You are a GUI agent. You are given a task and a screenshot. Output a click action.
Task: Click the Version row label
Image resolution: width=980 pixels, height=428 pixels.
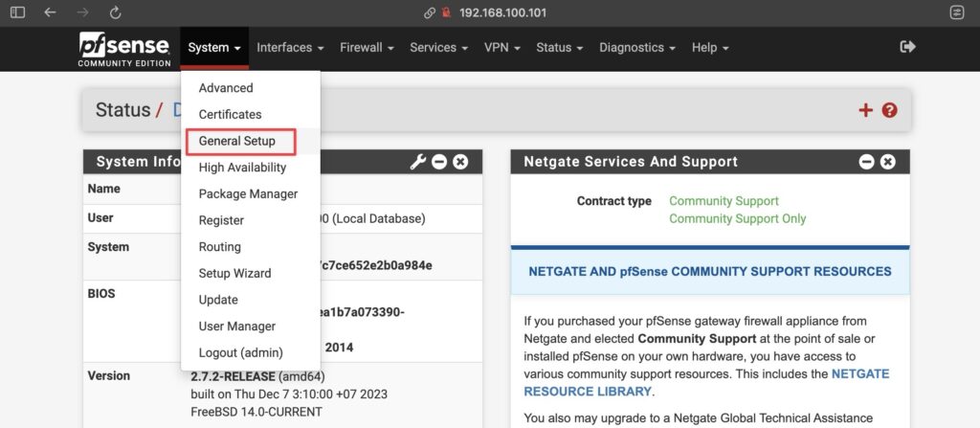tap(109, 376)
